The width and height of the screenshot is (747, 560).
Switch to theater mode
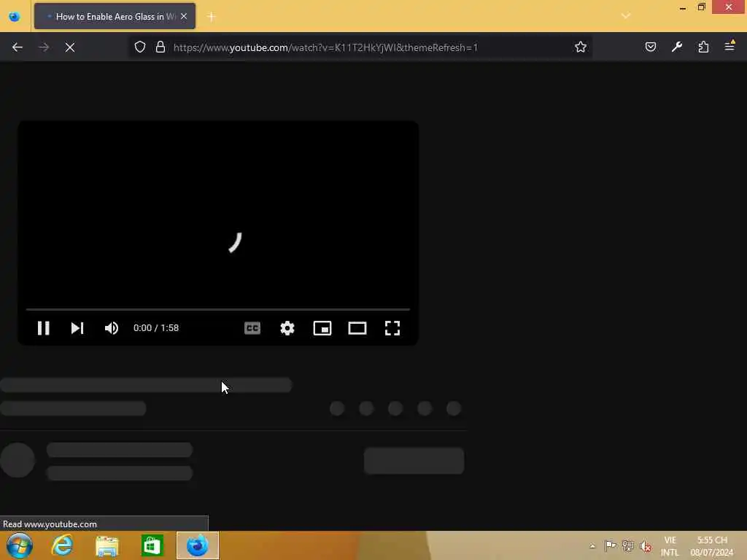click(357, 328)
